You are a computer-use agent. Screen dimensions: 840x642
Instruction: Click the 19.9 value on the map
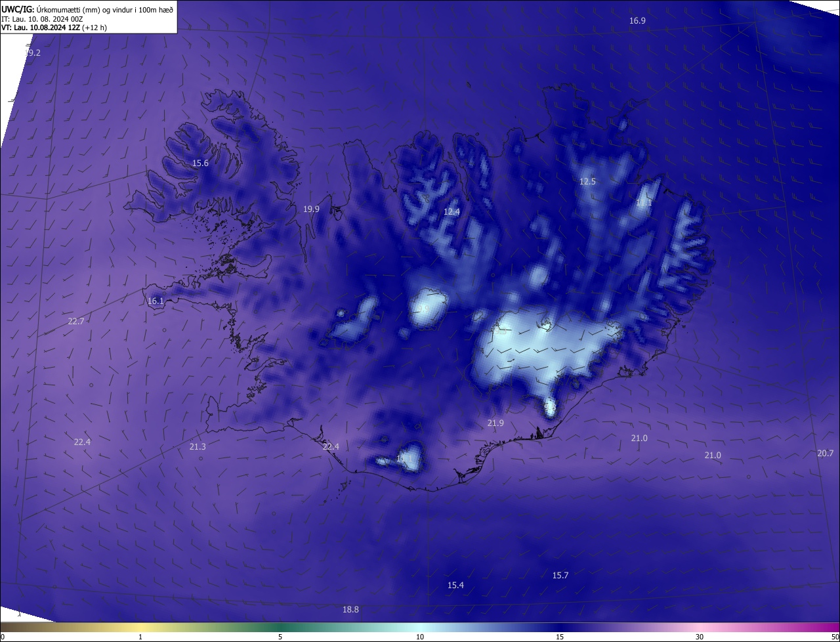[x=311, y=209]
